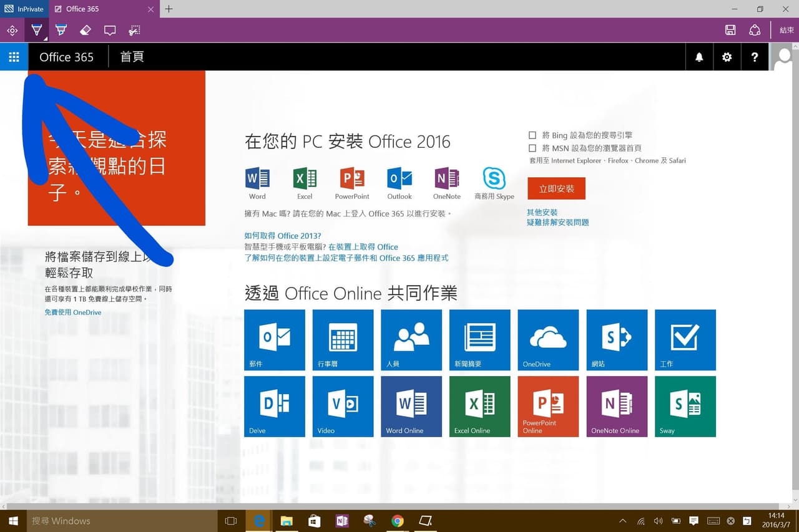Add a typed note with the comment tool

coord(110,30)
